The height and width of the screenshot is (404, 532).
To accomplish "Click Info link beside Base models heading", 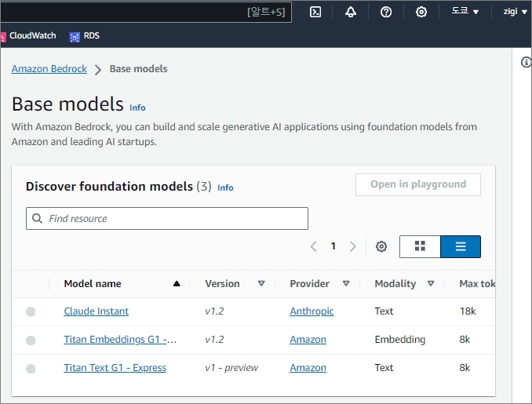I will point(137,107).
